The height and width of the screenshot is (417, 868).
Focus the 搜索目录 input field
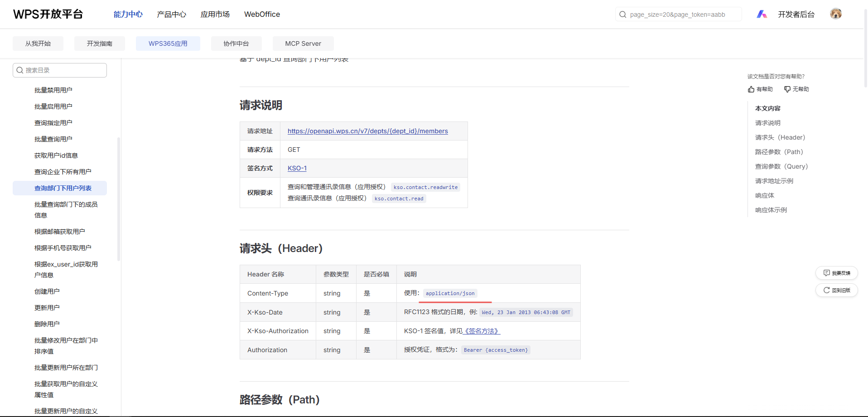[63, 70]
